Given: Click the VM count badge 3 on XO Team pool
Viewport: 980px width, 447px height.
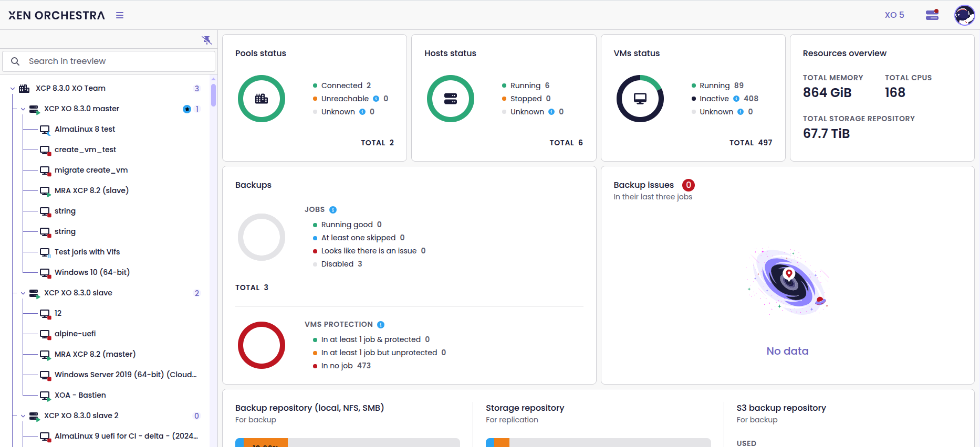Looking at the screenshot, I should [197, 89].
